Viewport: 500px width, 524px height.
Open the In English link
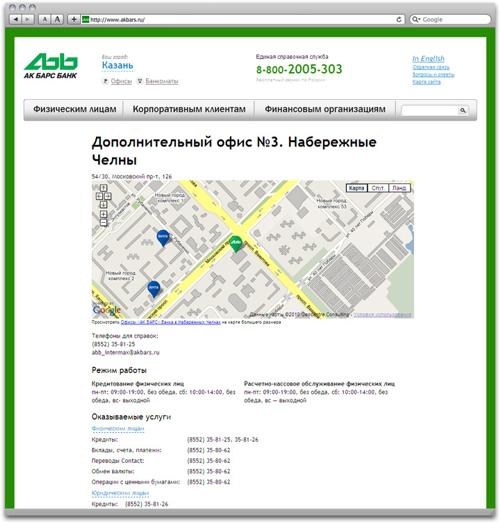click(428, 59)
